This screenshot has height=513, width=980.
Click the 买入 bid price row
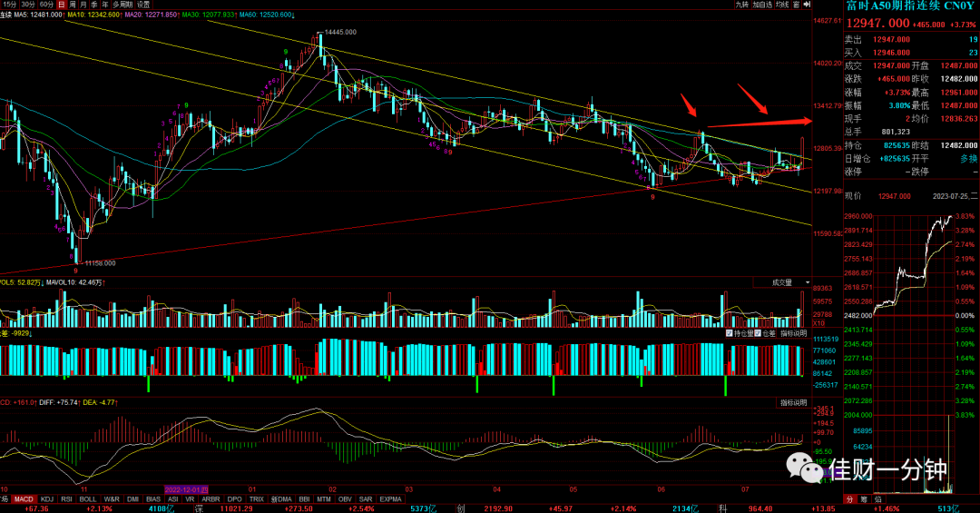coord(911,53)
